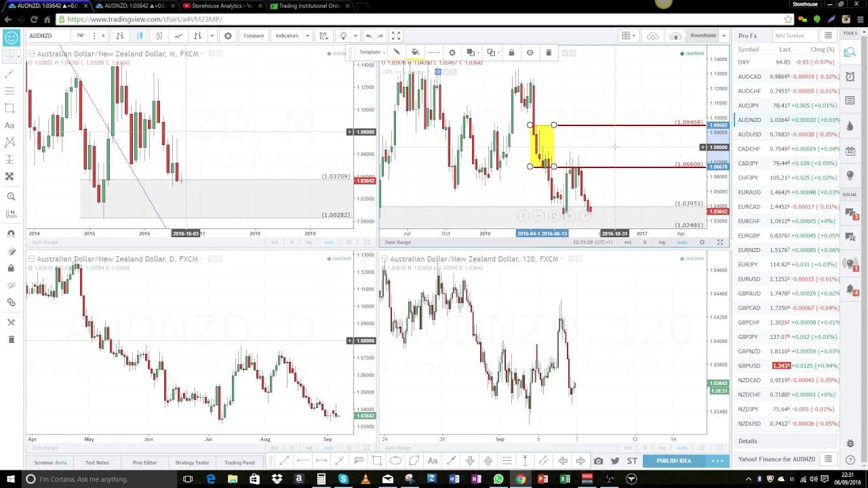Click the Compare button
The width and height of the screenshot is (868, 488).
[x=254, y=35]
